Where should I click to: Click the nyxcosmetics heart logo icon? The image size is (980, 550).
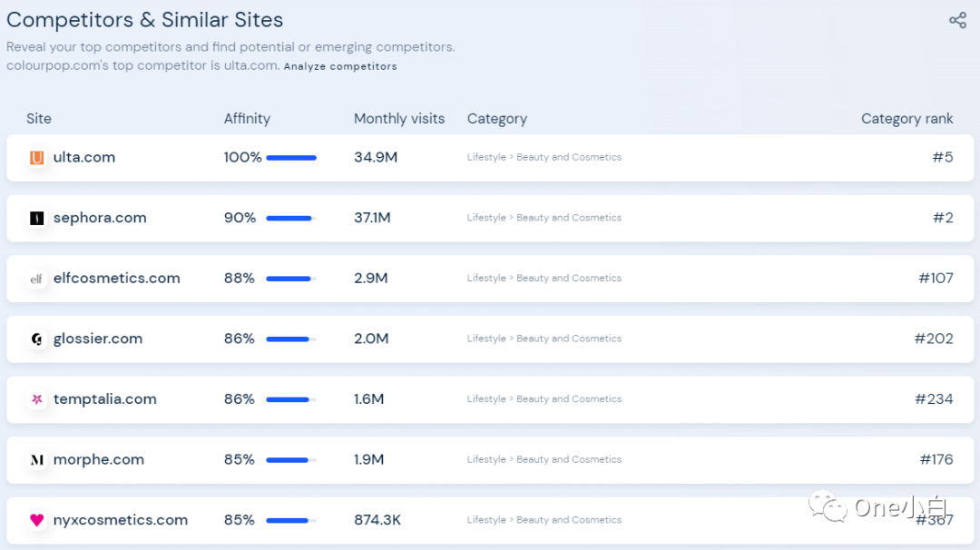coord(36,519)
